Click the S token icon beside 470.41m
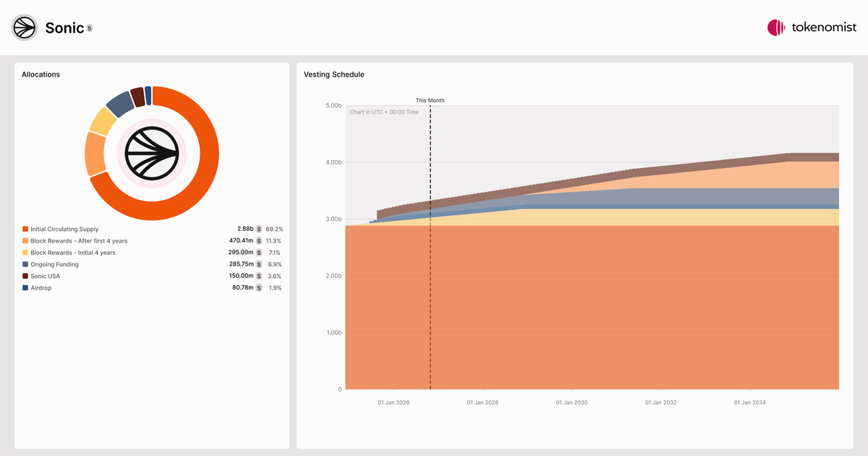Viewport: 868px width, 456px height. (259, 240)
